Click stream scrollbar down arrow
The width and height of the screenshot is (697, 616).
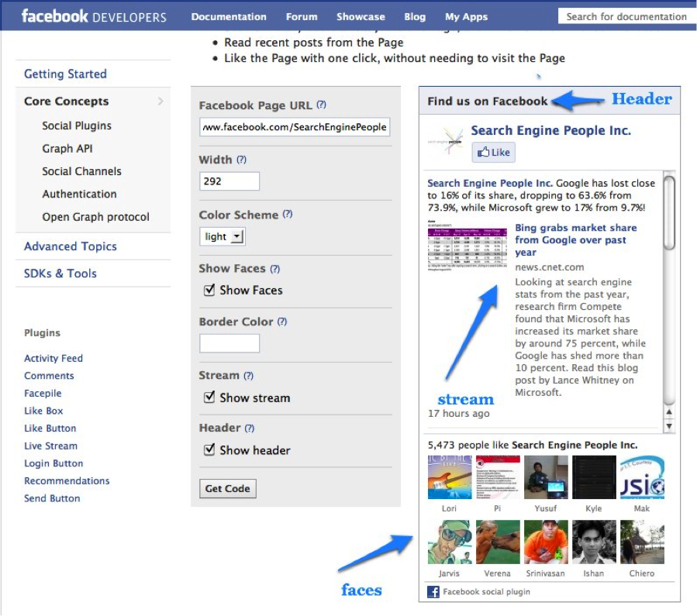tap(670, 426)
